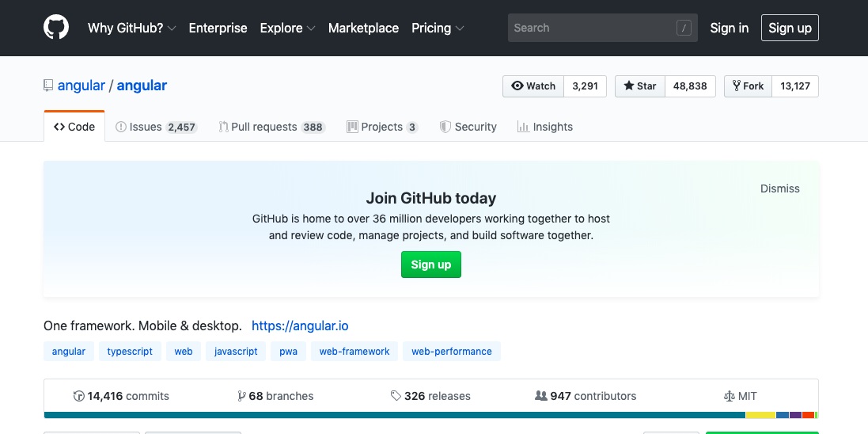Image resolution: width=868 pixels, height=434 pixels.
Task: View the 48,838 stargazers count
Action: click(690, 86)
